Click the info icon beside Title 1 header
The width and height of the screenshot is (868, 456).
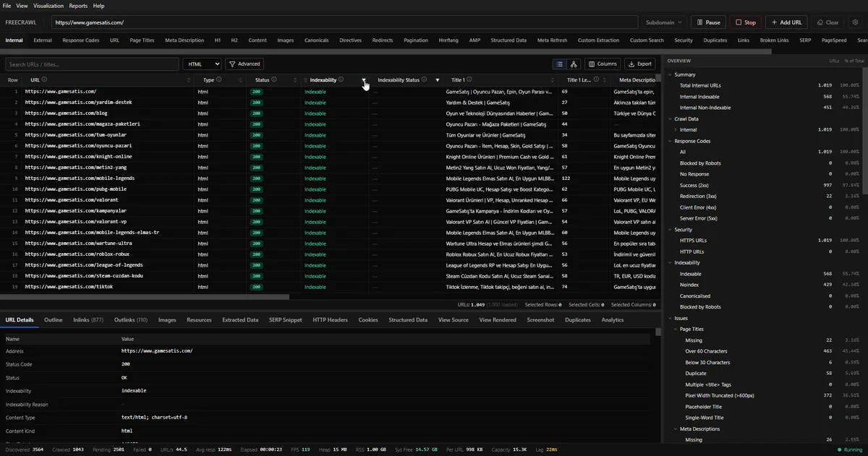coord(469,79)
